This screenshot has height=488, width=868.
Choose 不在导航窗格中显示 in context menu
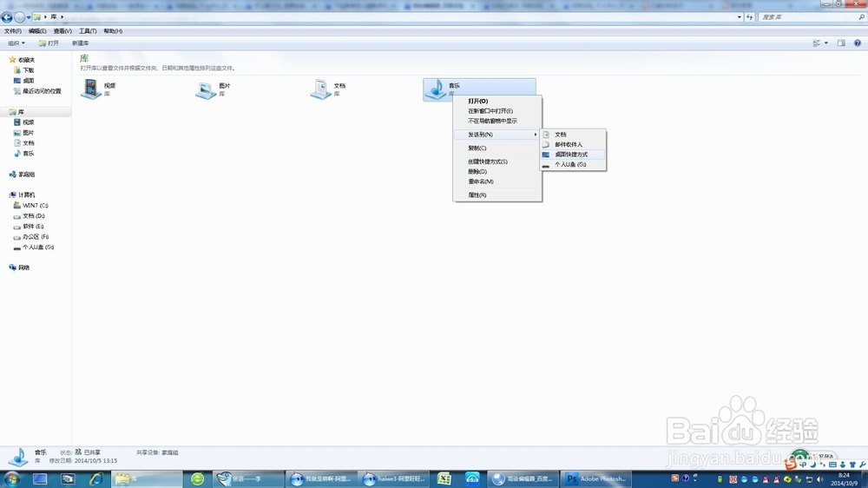point(497,121)
